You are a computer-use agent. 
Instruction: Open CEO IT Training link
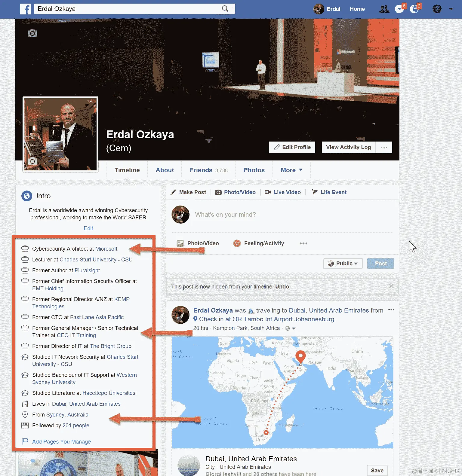pos(76,335)
